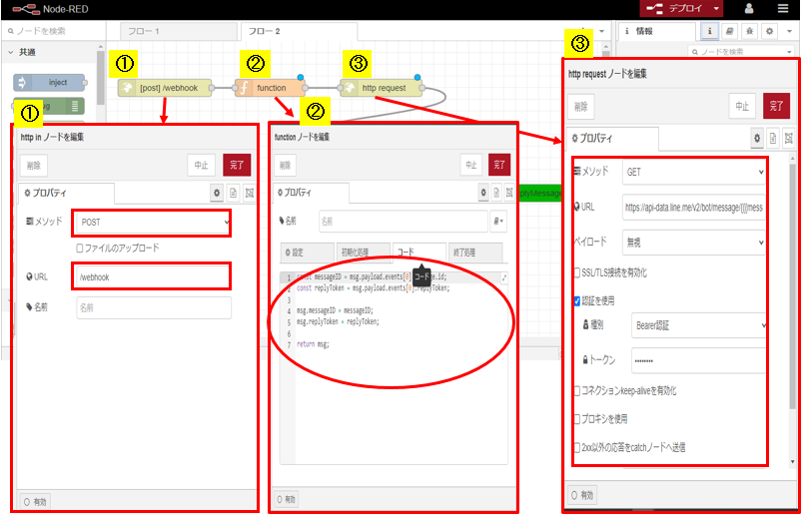The height and width of the screenshot is (518, 812).
Task: Select the [post] /webhook node on canvas
Action: click(165, 88)
